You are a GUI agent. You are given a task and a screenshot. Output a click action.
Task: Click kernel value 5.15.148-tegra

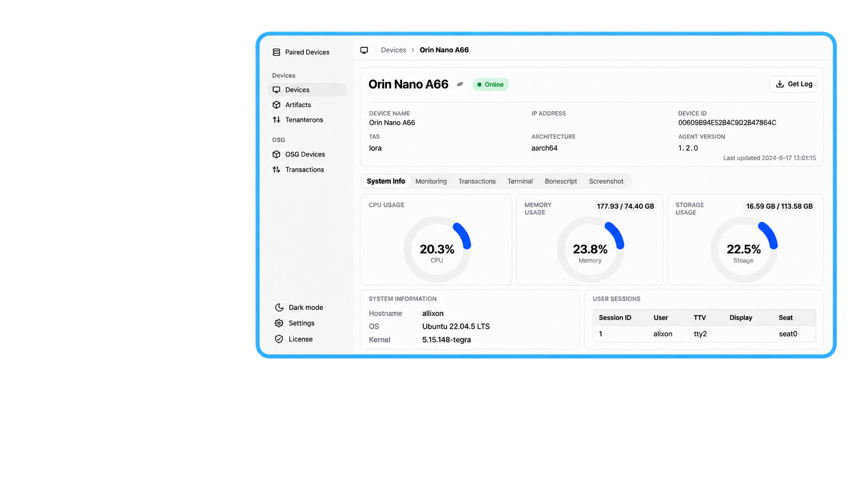coord(447,340)
